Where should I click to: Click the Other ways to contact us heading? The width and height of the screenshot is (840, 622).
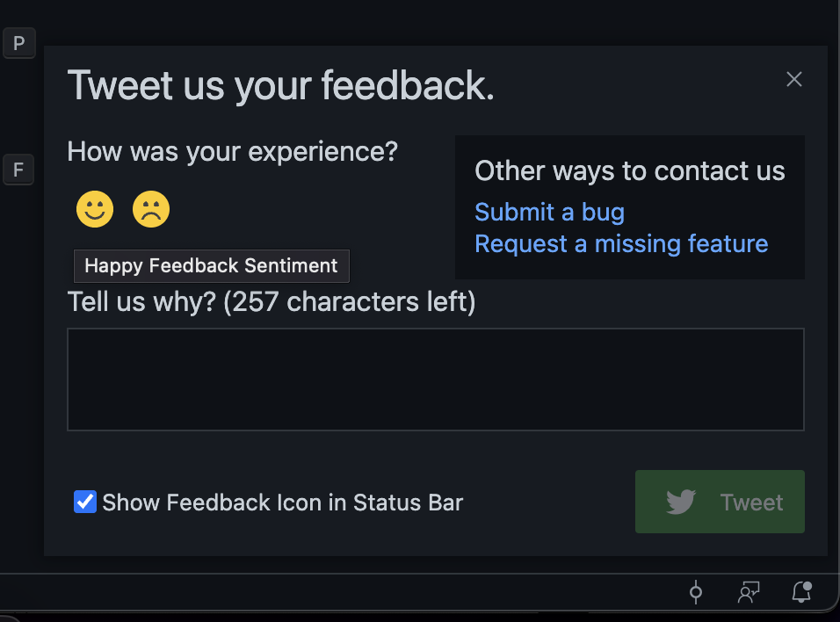coord(630,170)
